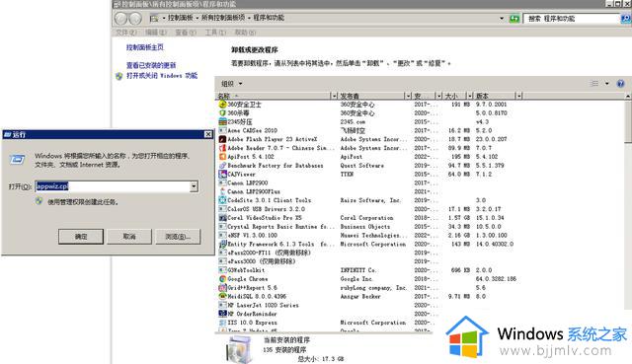Open the 文件 (File) menu
This screenshot has height=364, width=632.
pyautogui.click(x=126, y=33)
